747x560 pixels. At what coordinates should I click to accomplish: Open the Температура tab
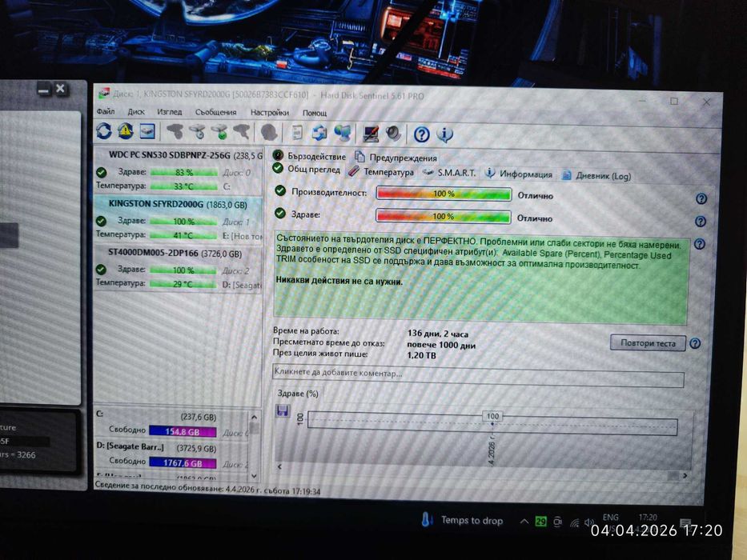click(381, 172)
